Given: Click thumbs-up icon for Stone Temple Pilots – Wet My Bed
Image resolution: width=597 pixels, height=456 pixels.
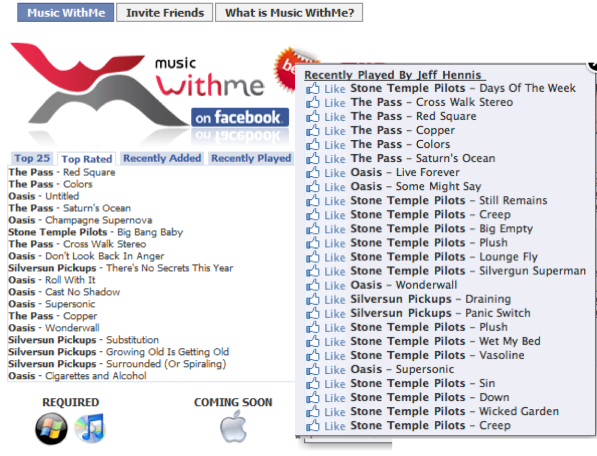Looking at the screenshot, I should tap(313, 342).
